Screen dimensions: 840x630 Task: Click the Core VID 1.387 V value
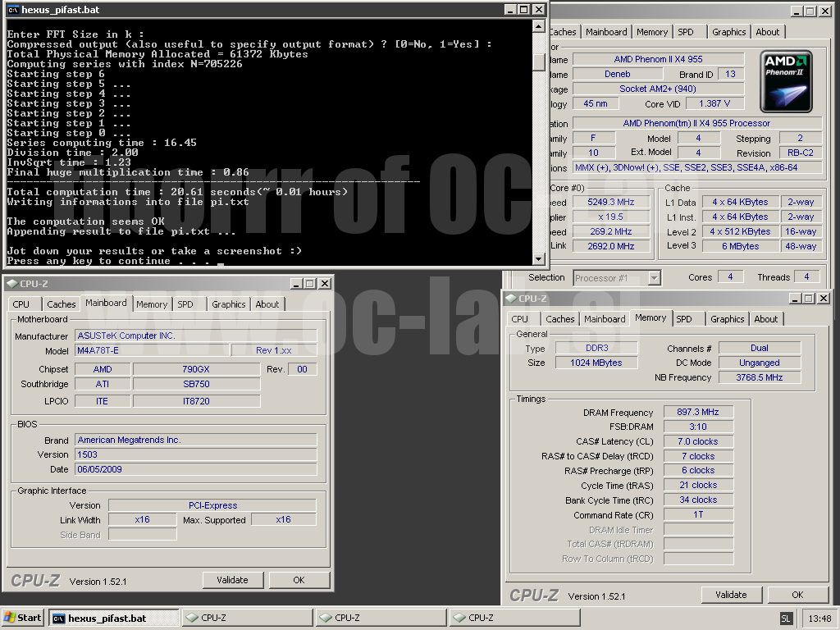coord(714,103)
